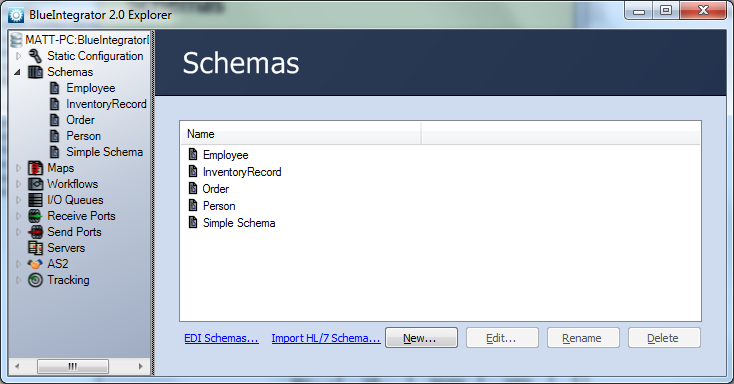Click the Name column header
This screenshot has height=384, width=734.
(301, 134)
